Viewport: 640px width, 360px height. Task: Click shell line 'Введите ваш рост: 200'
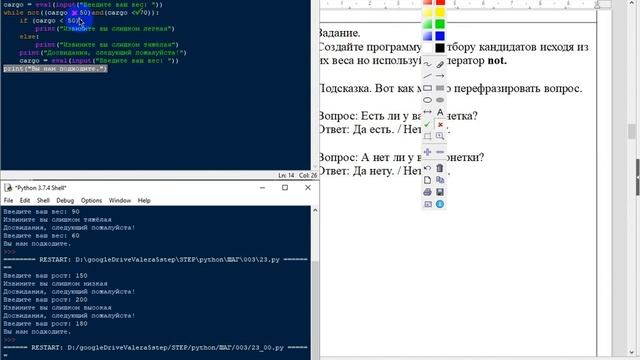45,300
